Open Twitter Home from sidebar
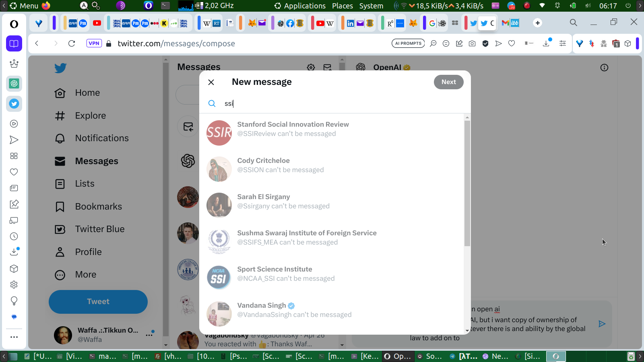 pos(77,93)
